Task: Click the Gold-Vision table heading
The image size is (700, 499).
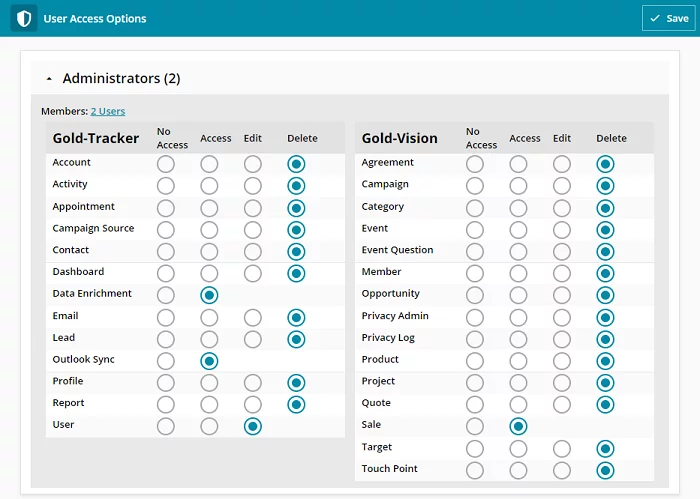Action: pos(399,138)
